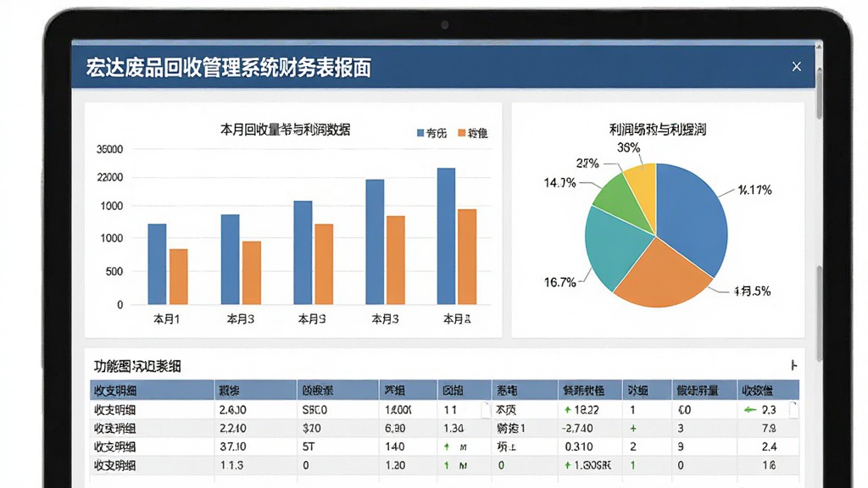This screenshot has height=488, width=868.
Task: Click the green left arrow beside 2.3
Action: click(x=750, y=410)
